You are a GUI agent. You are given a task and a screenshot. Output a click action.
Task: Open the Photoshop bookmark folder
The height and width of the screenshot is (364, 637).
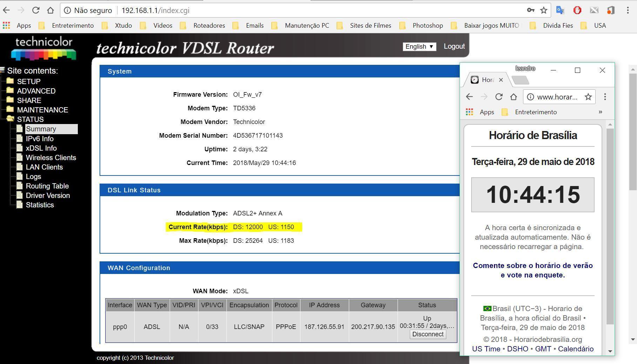pos(421,26)
